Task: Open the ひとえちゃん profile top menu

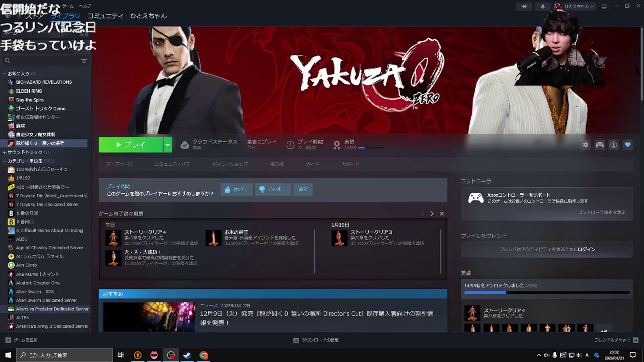Action: (x=148, y=16)
